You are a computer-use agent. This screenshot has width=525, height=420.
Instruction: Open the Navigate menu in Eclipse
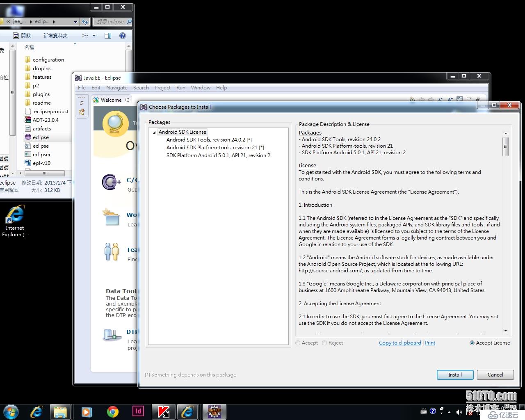click(117, 88)
